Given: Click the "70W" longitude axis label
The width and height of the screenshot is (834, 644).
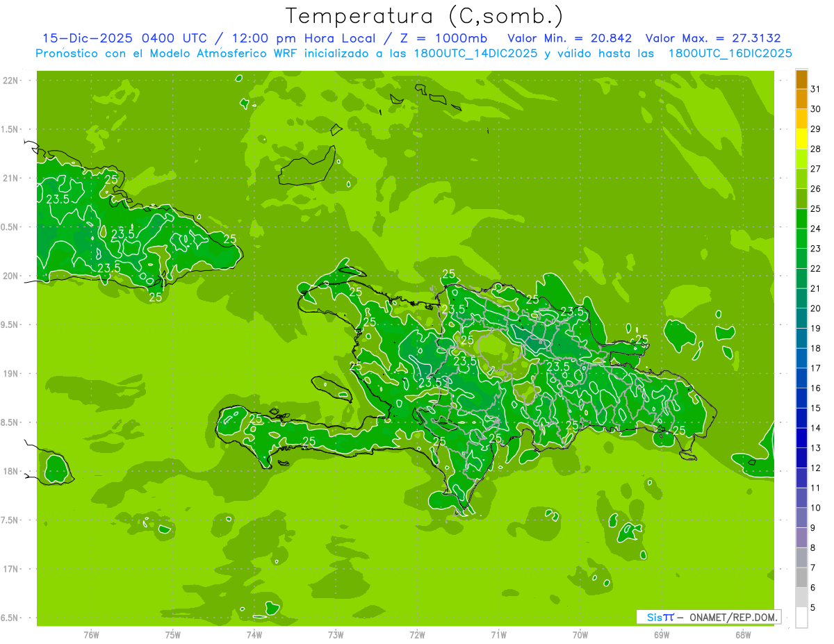Looking at the screenshot, I should (x=580, y=634).
